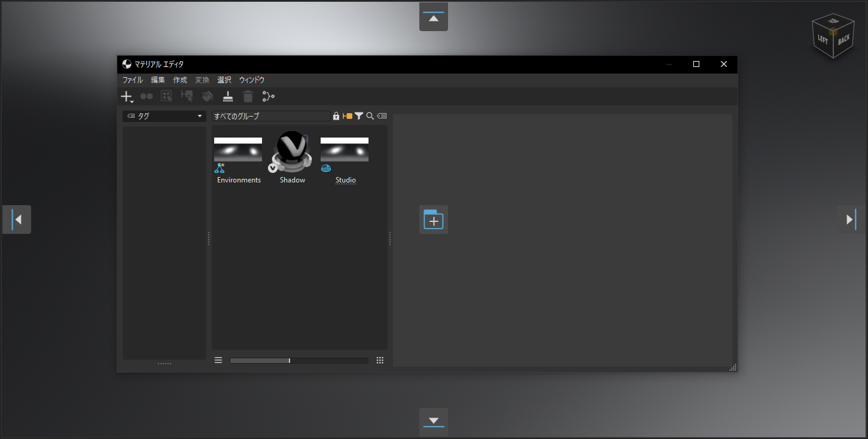This screenshot has width=868, height=439.
Task: Click the Environments label text
Action: pos(239,180)
